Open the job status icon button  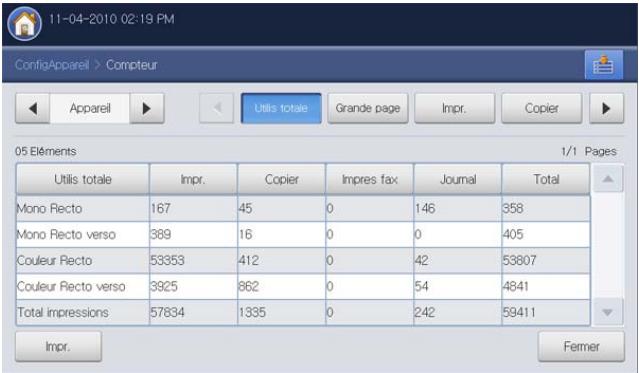(x=604, y=65)
